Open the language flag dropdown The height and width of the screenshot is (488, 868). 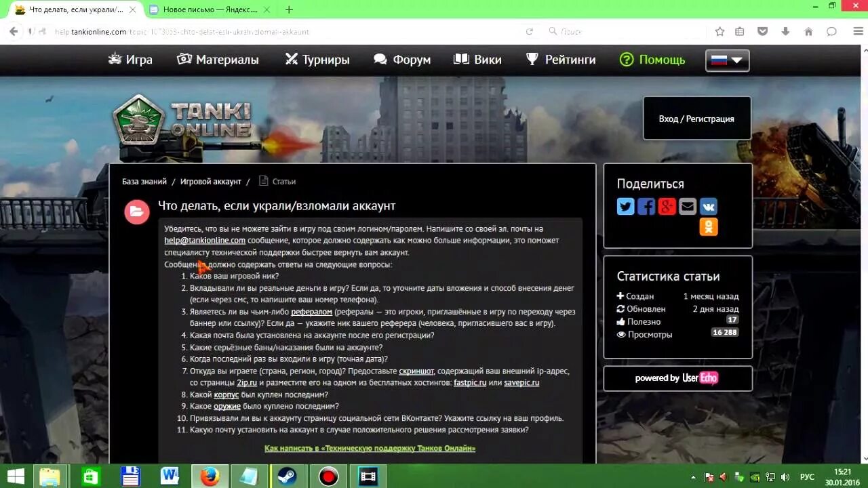coord(727,60)
